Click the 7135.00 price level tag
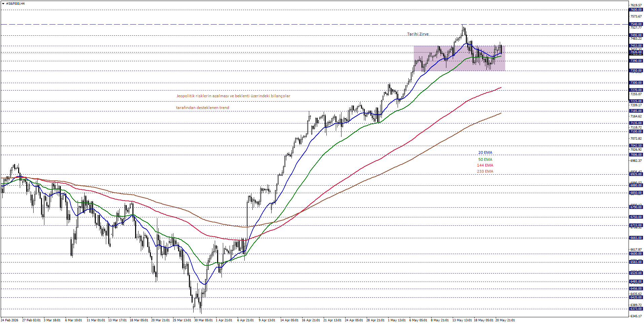 [636, 123]
